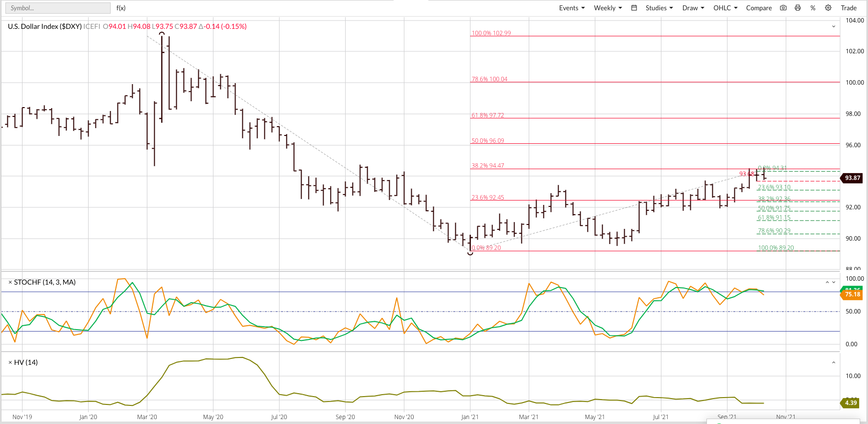Screen dimensions: 868x424
Task: Click the printer icon in toolbar
Action: (x=798, y=8)
